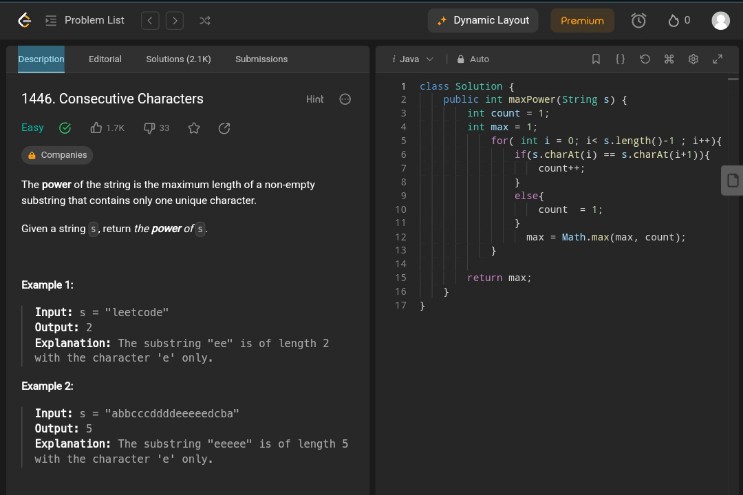Image resolution: width=743 pixels, height=495 pixels.
Task: Place cursor on the for loop line
Action: [606, 141]
